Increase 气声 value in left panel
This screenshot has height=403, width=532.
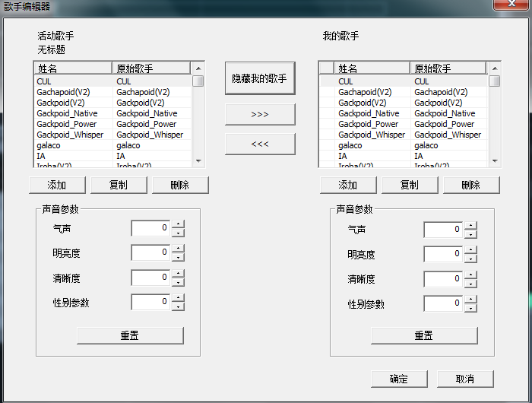(x=178, y=224)
